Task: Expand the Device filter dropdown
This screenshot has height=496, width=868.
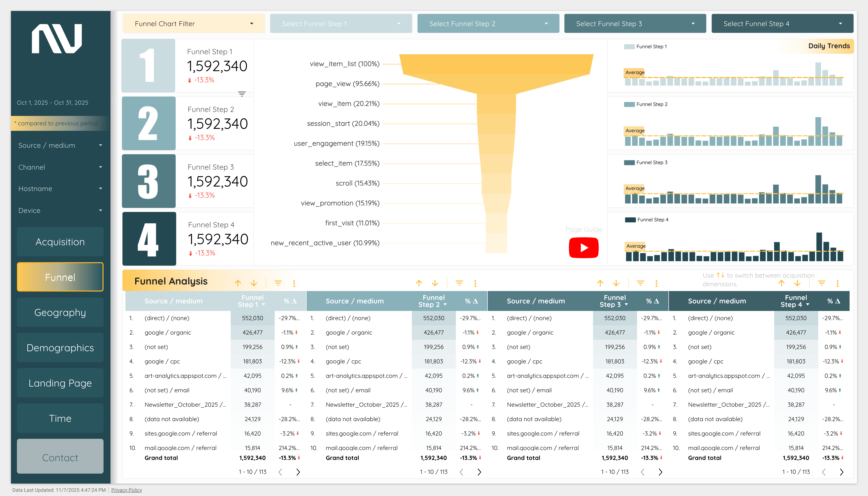Action: 60,210
